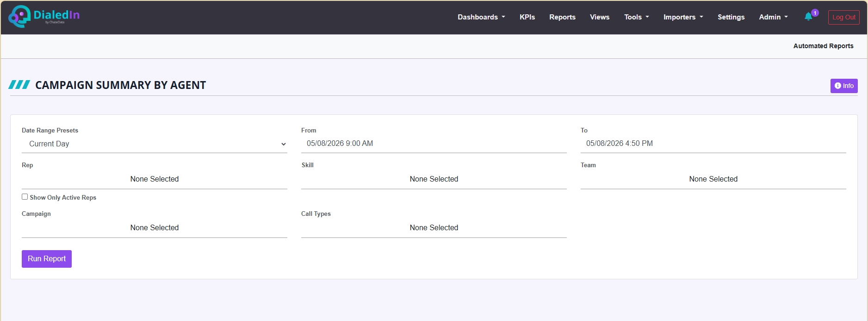The height and width of the screenshot is (321, 868).
Task: Open Date Range Presets dropdown
Action: point(155,144)
